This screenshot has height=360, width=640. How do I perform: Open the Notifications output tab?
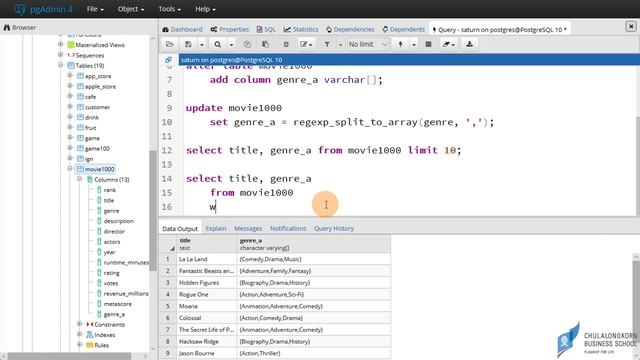click(288, 229)
